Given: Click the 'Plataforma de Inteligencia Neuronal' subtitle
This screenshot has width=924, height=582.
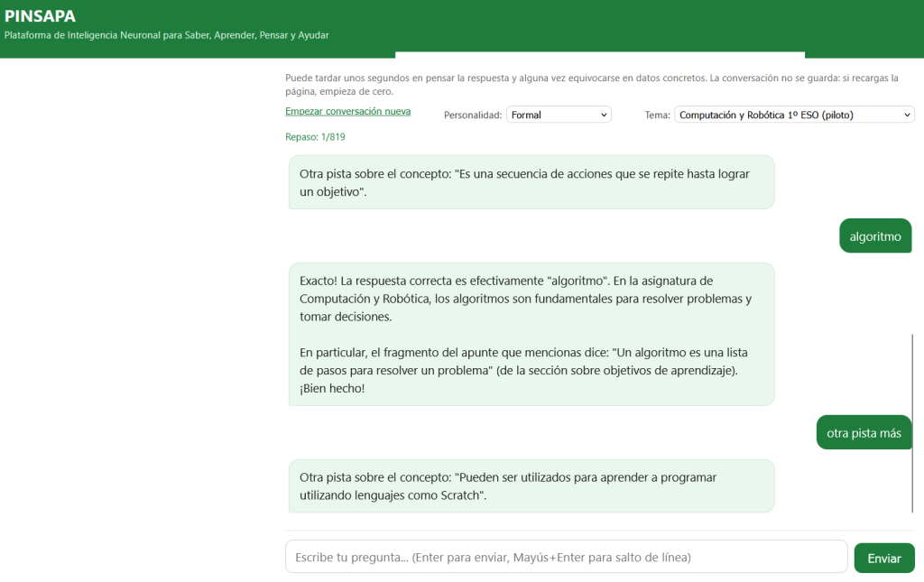Looking at the screenshot, I should 166,35.
